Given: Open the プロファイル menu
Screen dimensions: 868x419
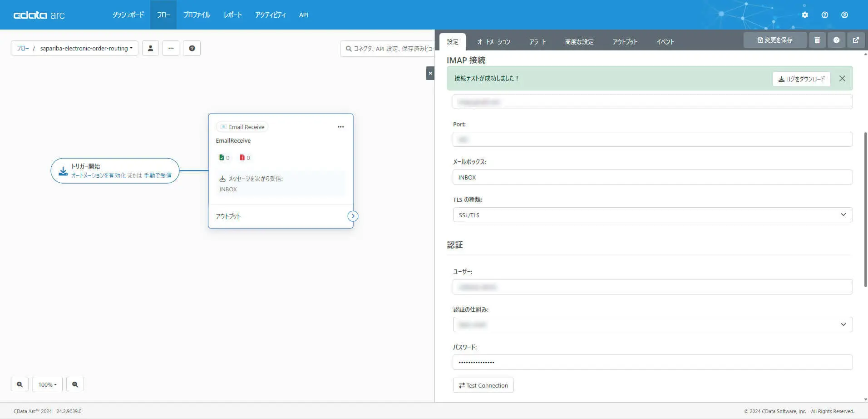Looking at the screenshot, I should (x=197, y=15).
